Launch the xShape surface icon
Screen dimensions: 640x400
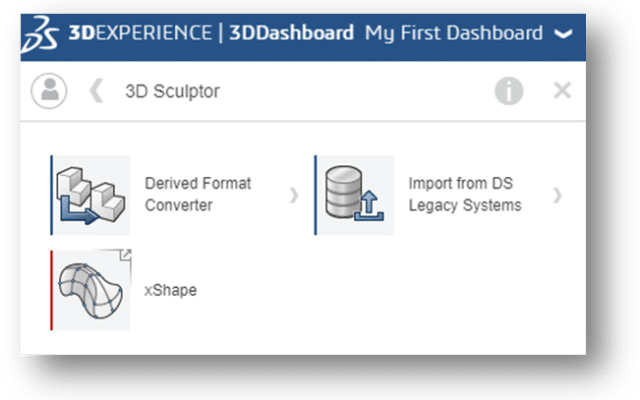(92, 290)
